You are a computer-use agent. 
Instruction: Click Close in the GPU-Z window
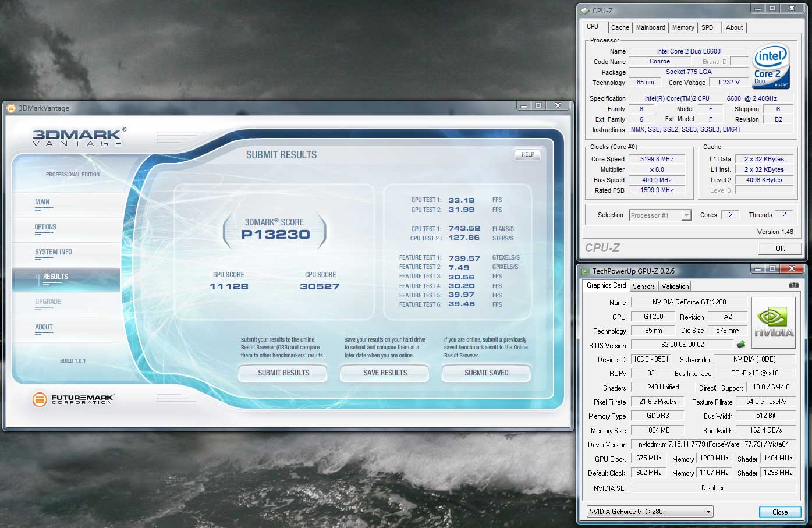click(780, 512)
